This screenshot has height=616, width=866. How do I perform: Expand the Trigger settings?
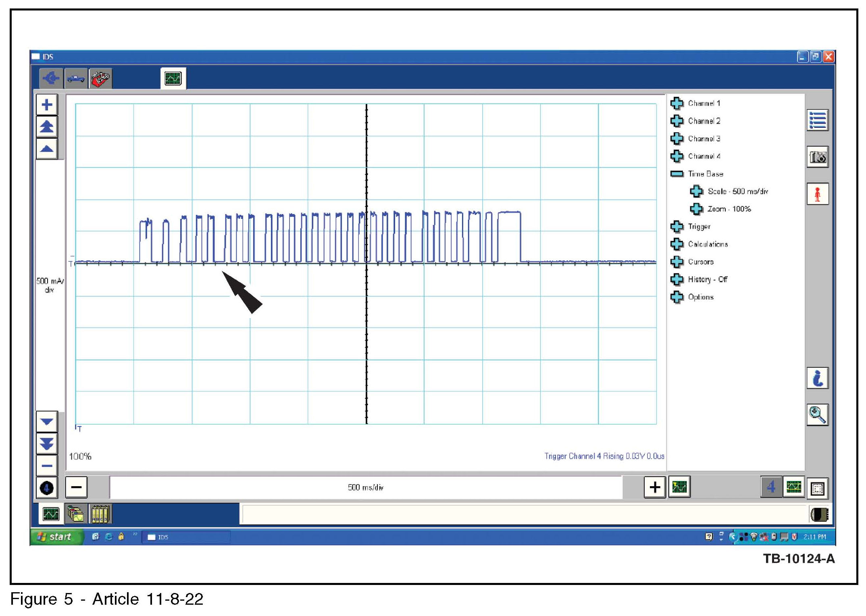click(x=677, y=227)
